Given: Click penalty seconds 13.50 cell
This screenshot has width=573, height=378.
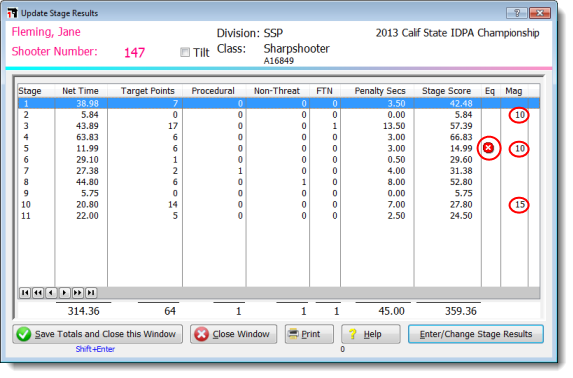Looking at the screenshot, I should pyautogui.click(x=394, y=126).
